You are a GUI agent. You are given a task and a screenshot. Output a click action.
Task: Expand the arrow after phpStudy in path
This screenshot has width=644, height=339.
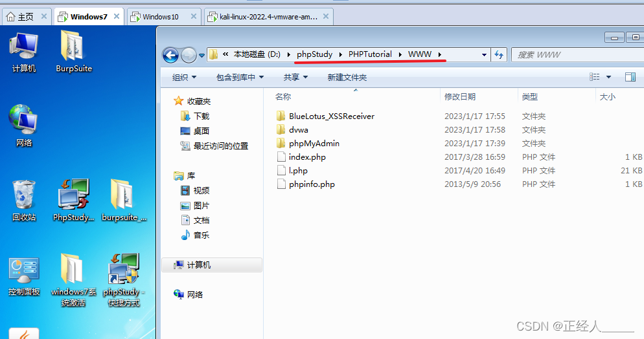pyautogui.click(x=341, y=54)
